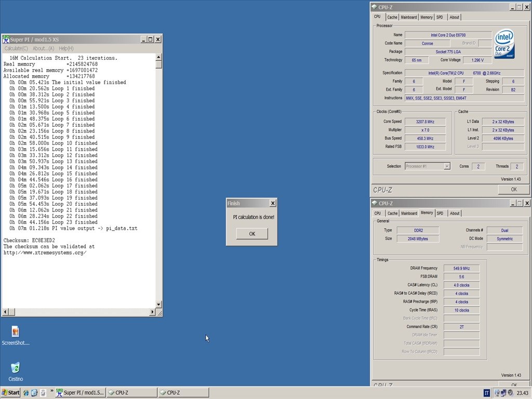Click the Super PI vertical scrollbar up arrow
This screenshot has width=532, height=399.
(x=158, y=57)
